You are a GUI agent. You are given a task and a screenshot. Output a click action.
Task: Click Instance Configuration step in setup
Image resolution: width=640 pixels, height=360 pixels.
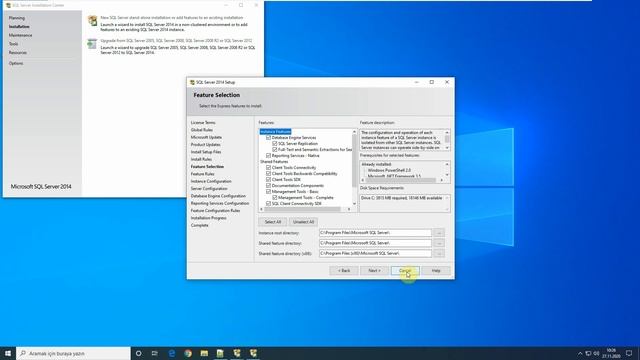point(211,181)
